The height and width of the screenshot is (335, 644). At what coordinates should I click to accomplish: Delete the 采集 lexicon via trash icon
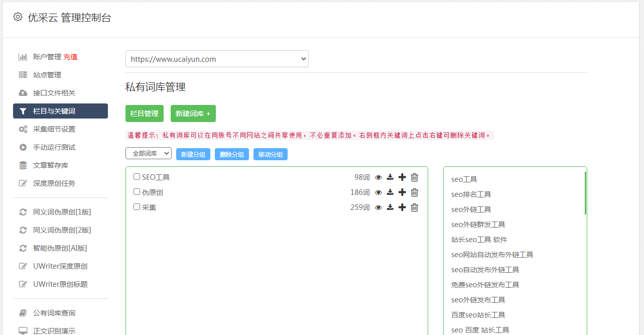click(414, 207)
